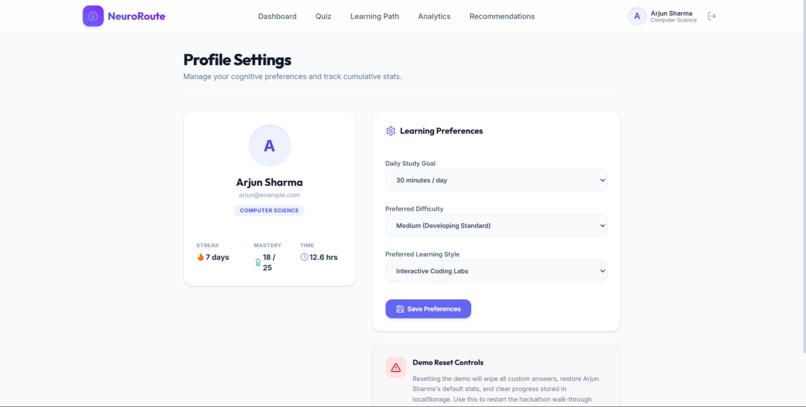
Task: Click the large profile avatar "A"
Action: point(269,145)
